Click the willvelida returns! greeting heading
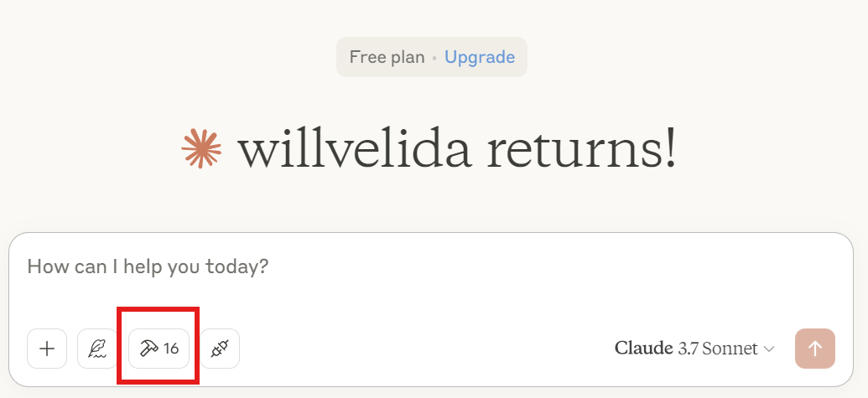 (457, 149)
